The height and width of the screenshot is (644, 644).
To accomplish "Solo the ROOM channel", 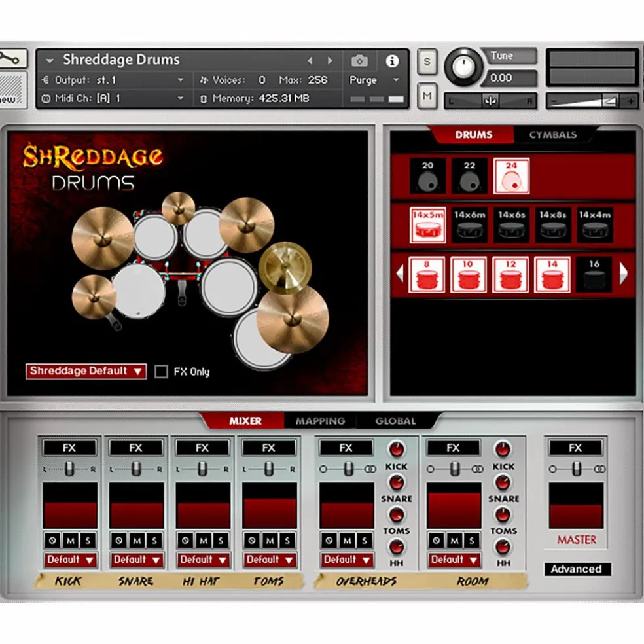I will click(471, 541).
